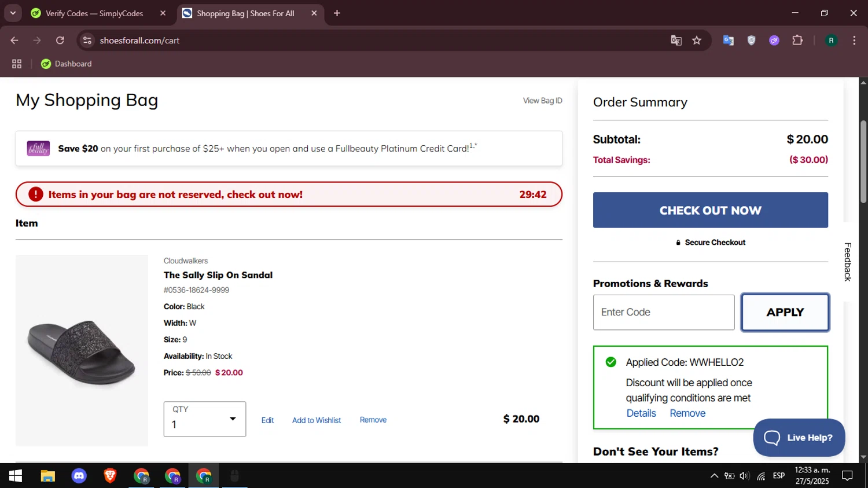Click the Enter Code input field

click(x=663, y=313)
